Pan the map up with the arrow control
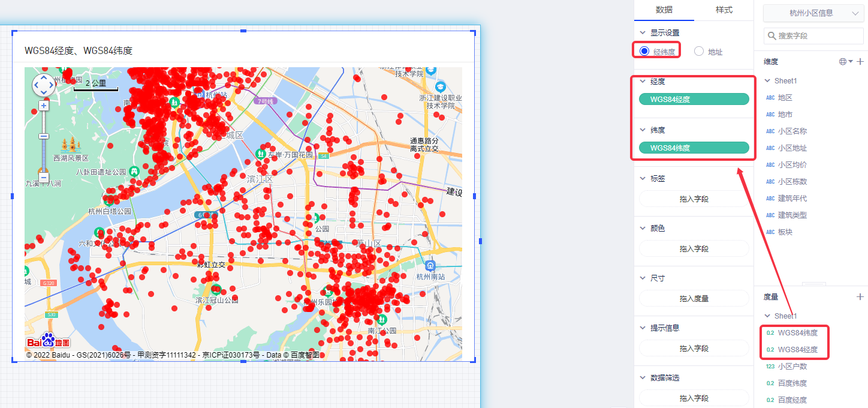 pyautogui.click(x=44, y=78)
